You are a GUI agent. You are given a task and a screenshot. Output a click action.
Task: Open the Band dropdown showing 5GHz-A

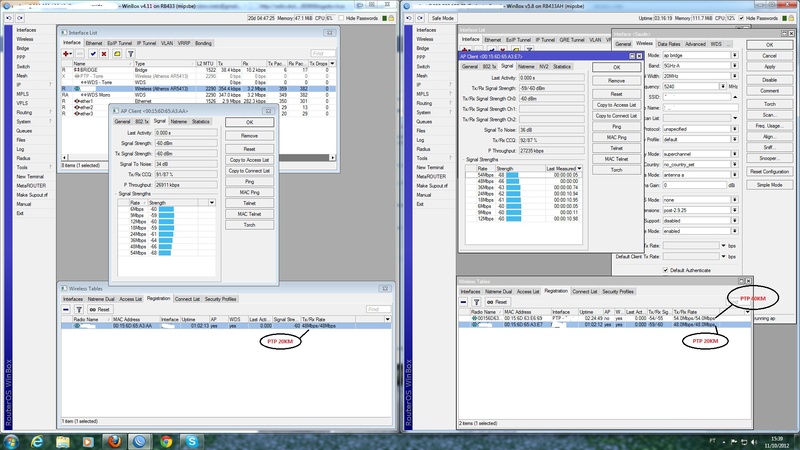(735, 65)
